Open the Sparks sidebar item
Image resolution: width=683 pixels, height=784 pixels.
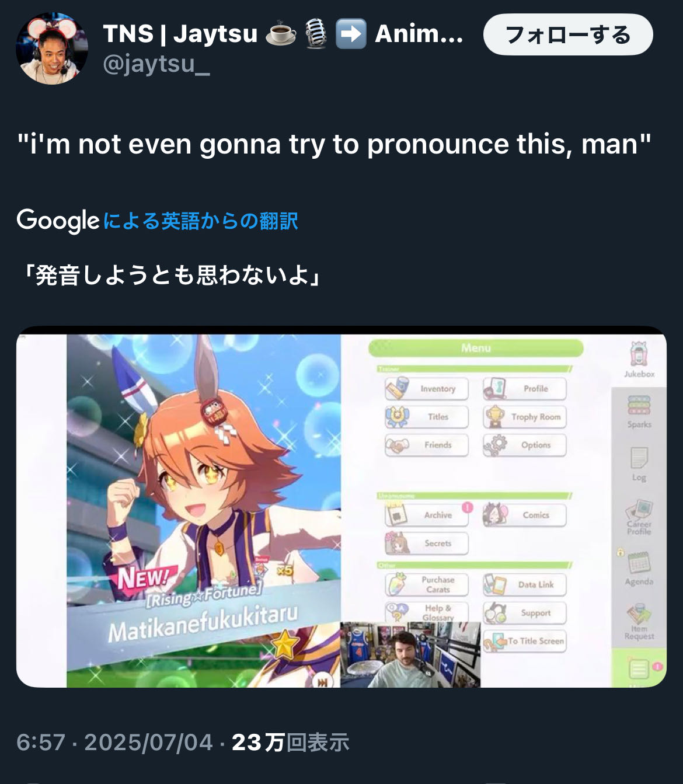(x=639, y=412)
